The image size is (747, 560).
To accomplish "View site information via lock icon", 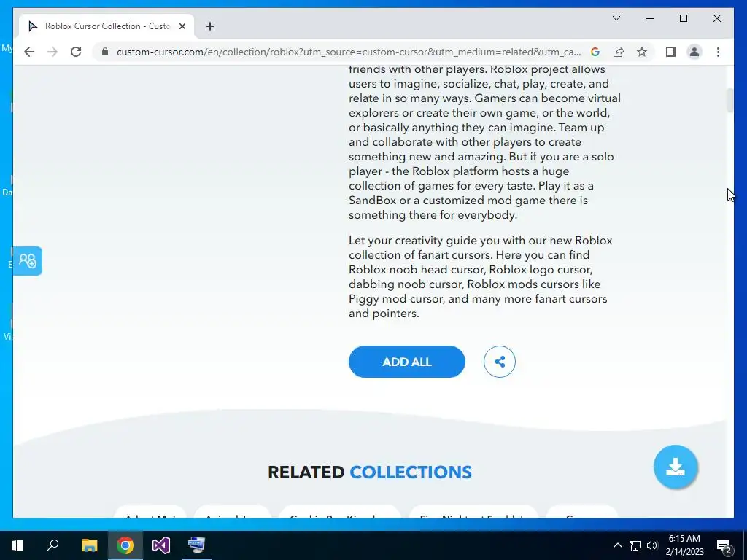I will [x=105, y=52].
